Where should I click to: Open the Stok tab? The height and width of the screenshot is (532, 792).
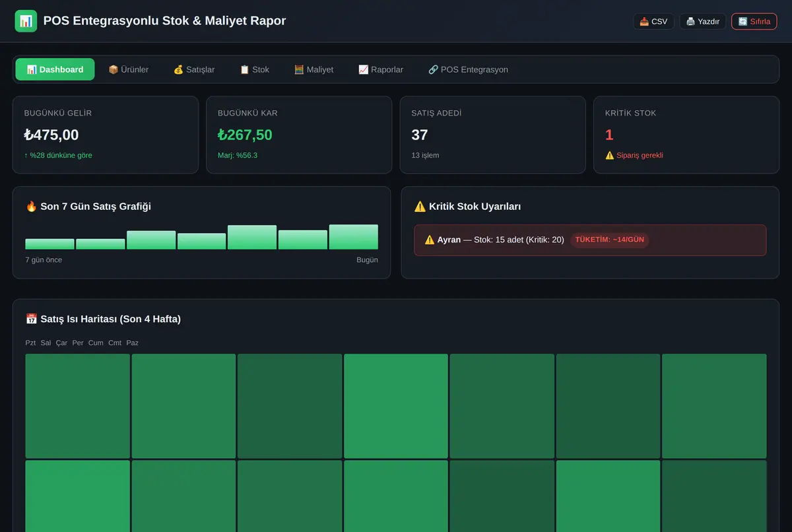click(254, 69)
